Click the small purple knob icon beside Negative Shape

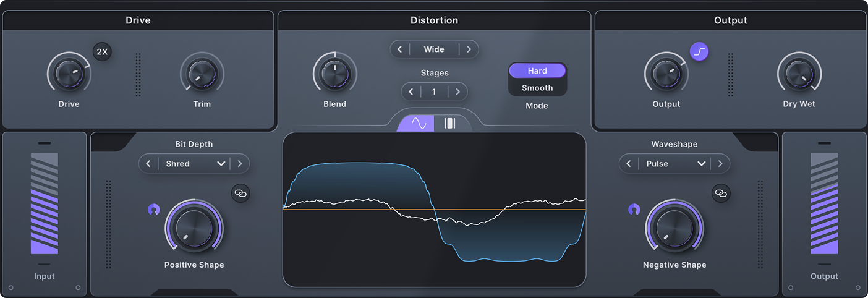[634, 210]
